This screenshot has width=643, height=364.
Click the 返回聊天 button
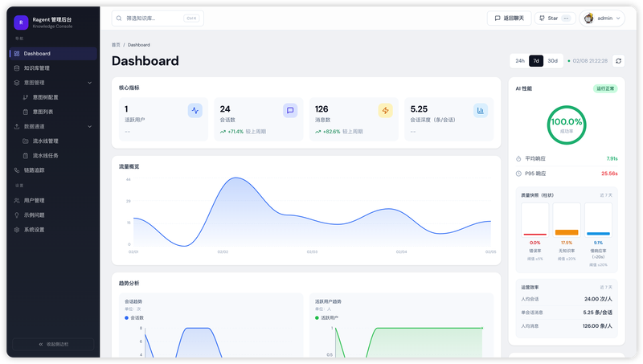tap(510, 18)
